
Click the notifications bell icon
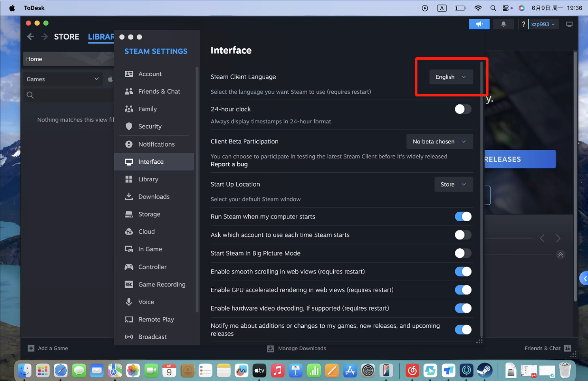503,24
